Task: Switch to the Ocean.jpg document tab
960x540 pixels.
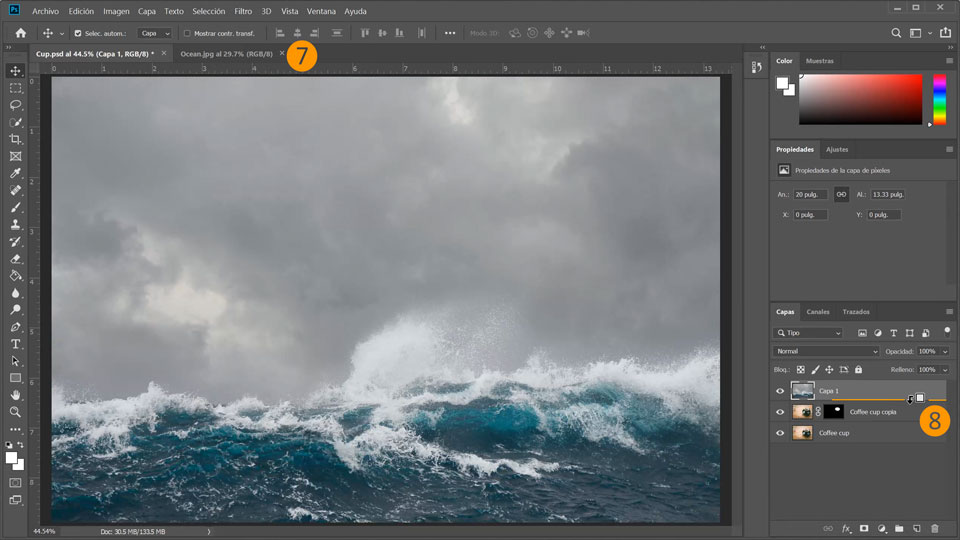Action: coord(226,54)
